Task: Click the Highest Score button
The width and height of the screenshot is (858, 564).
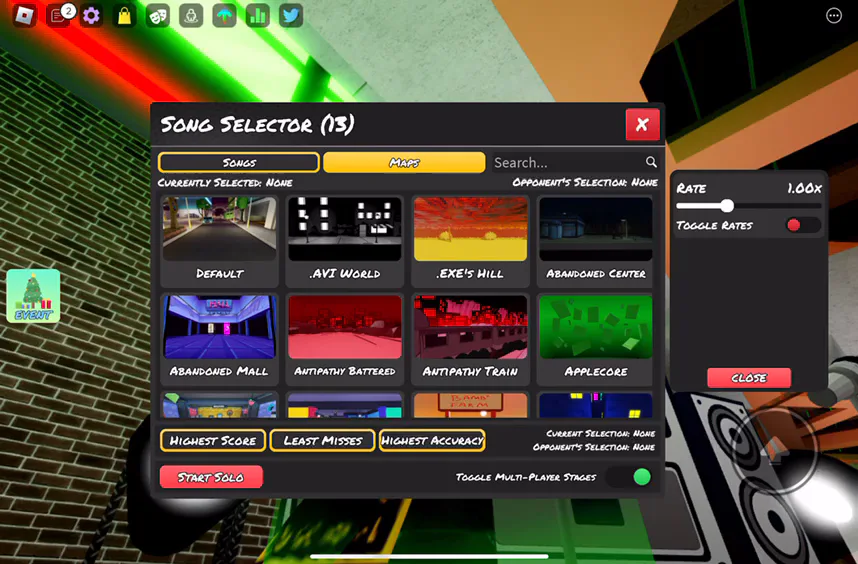Action: pyautogui.click(x=213, y=440)
